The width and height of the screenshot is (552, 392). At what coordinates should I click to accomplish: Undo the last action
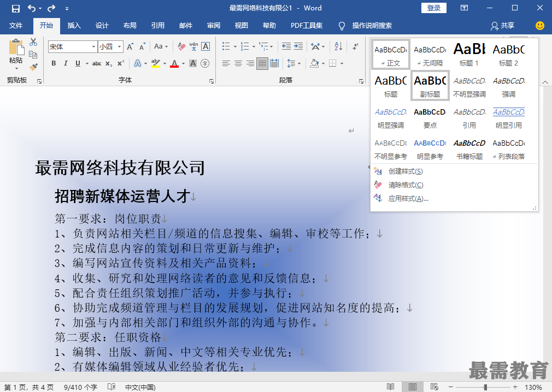coord(32,8)
